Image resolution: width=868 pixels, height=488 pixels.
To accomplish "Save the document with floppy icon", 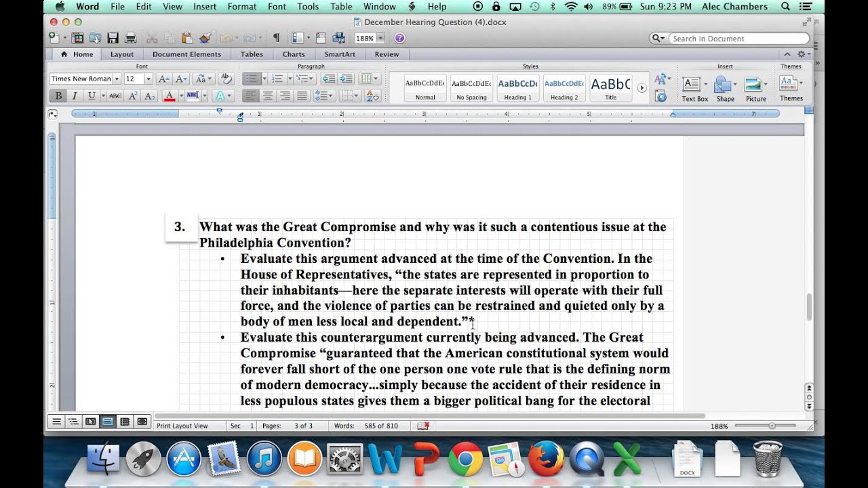I will pos(113,38).
